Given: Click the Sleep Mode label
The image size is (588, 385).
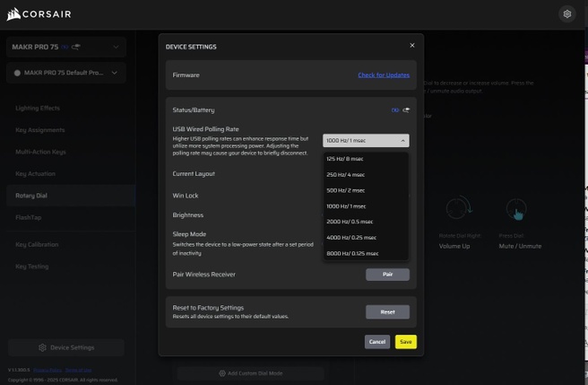Looking at the screenshot, I should point(189,234).
